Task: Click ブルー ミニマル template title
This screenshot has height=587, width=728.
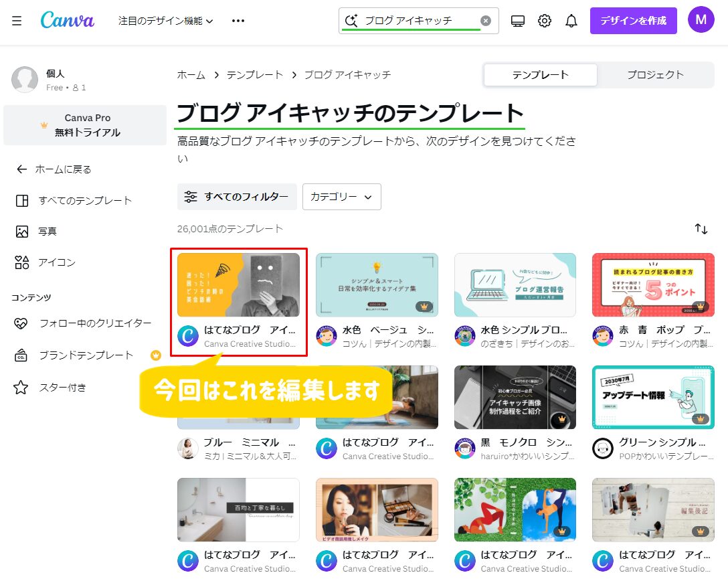Action: 250,442
